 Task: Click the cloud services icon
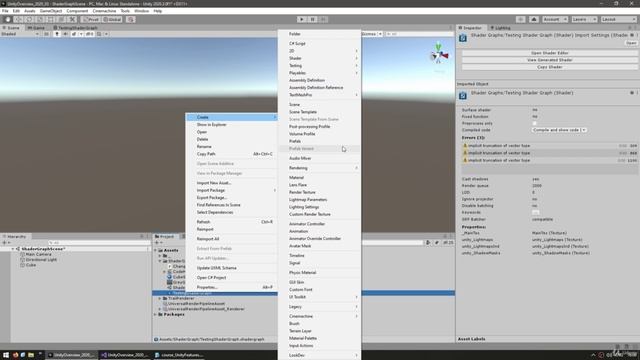tap(534, 19)
